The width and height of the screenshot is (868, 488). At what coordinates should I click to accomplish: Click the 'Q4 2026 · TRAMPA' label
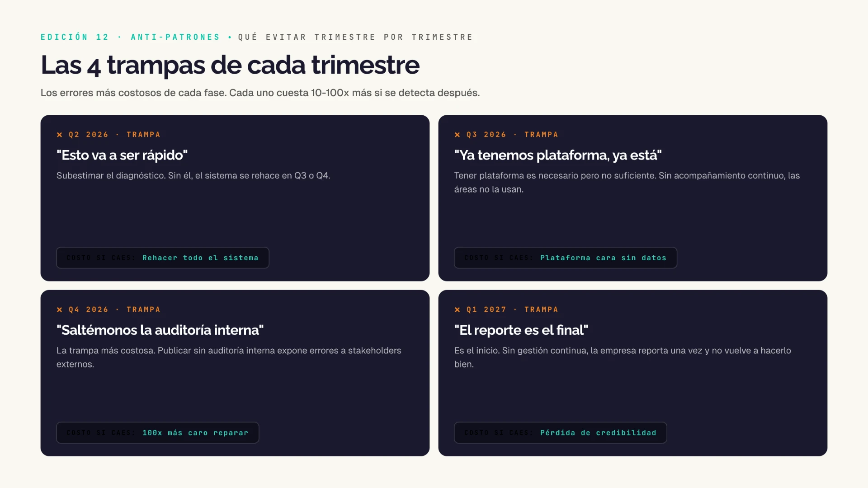114,310
